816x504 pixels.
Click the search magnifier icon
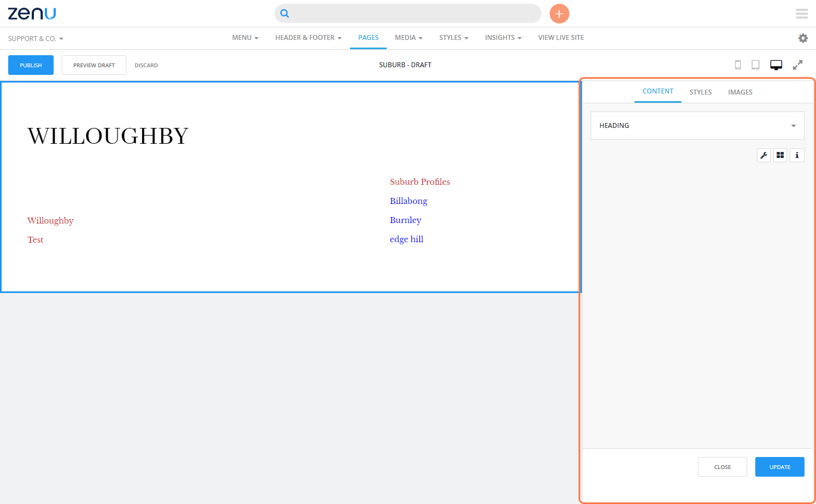click(284, 14)
